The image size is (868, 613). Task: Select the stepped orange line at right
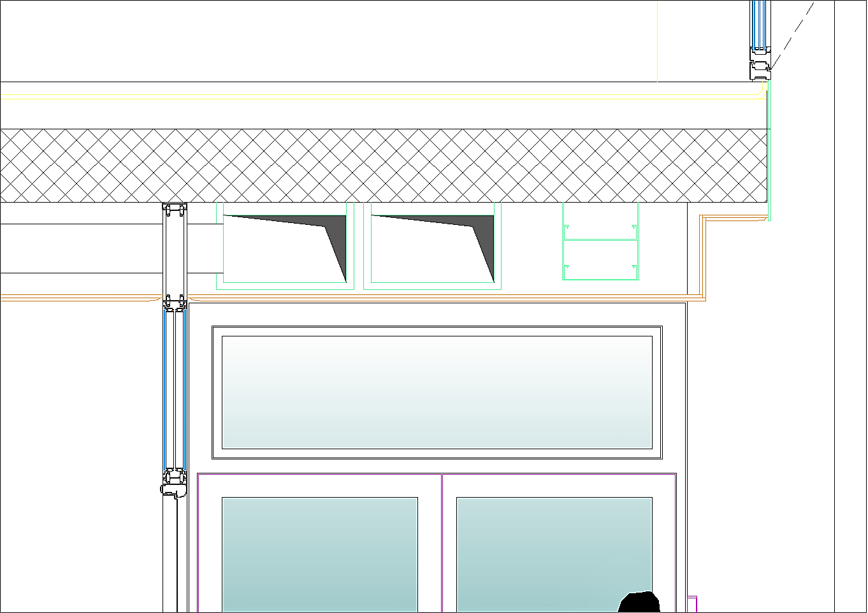[703, 255]
